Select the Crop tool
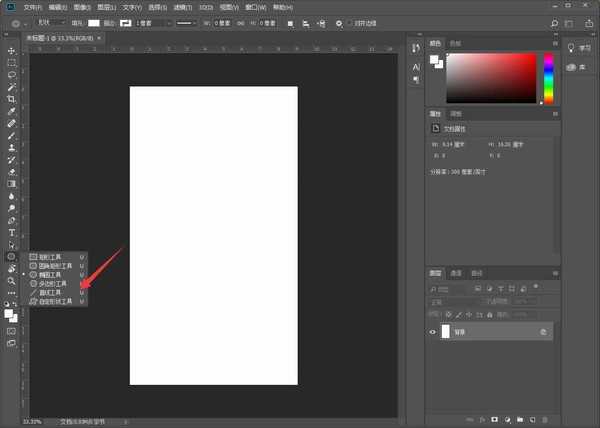The width and height of the screenshot is (600, 428). point(12,99)
